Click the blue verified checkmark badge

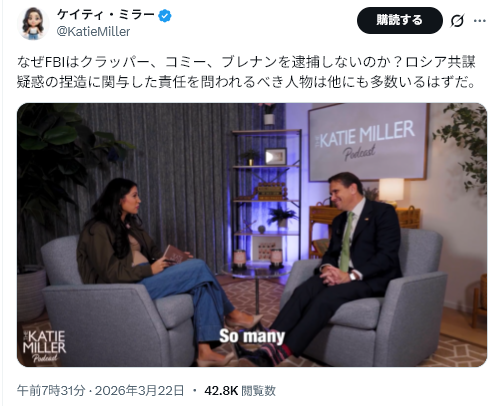(x=165, y=16)
